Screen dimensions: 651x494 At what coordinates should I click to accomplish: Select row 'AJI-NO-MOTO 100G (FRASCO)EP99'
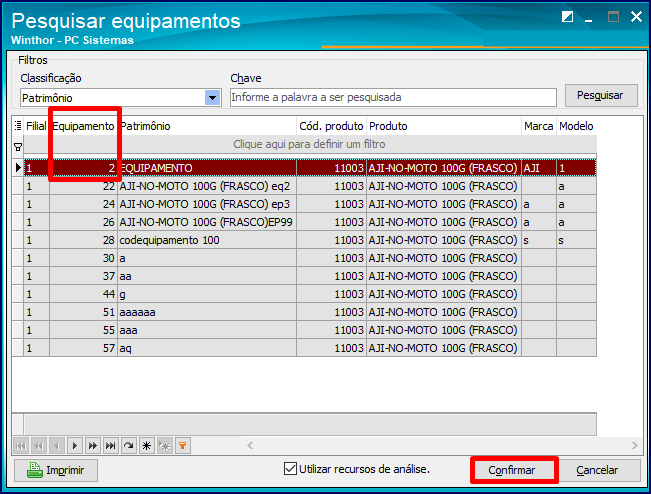coord(310,222)
